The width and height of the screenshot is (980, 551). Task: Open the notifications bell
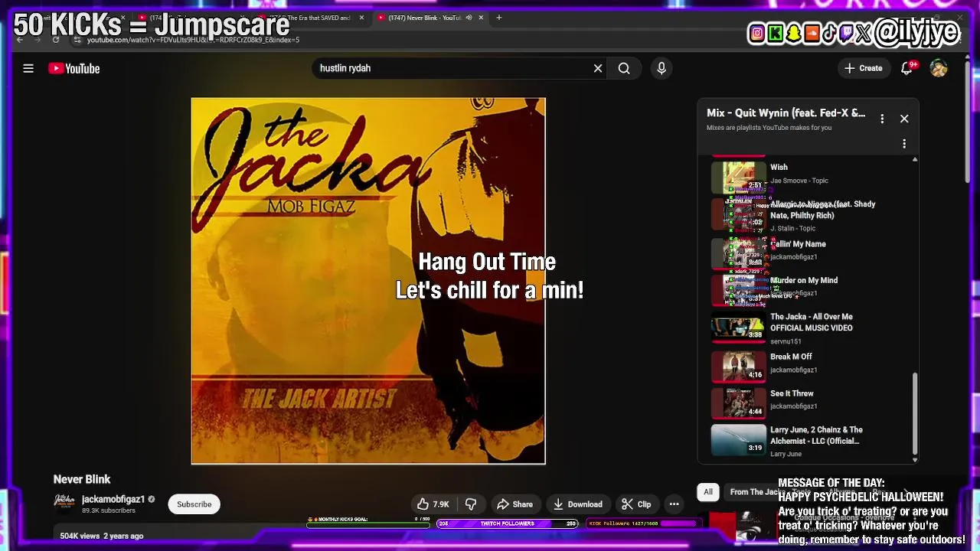coord(907,68)
